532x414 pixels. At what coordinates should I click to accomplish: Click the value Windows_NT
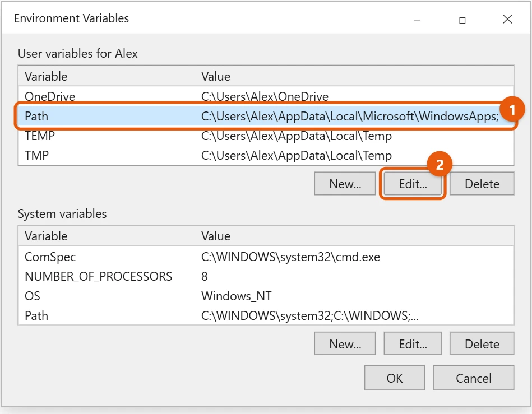click(x=237, y=296)
